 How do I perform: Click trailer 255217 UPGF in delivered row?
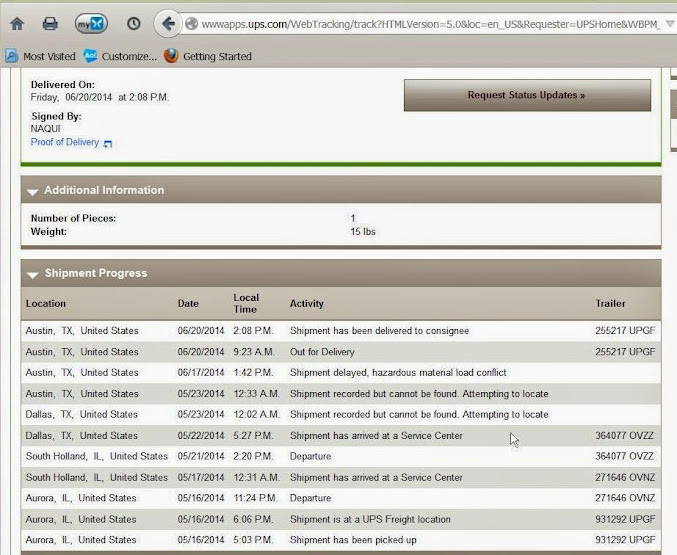[x=625, y=331]
